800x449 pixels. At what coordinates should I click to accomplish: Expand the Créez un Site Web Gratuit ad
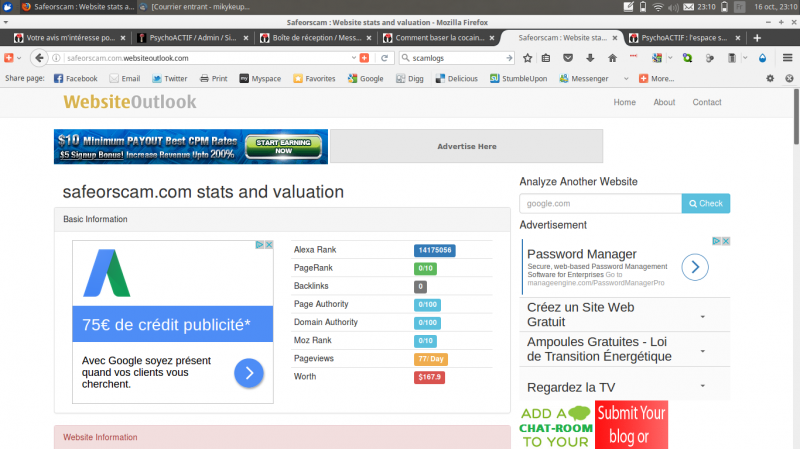pos(702,316)
